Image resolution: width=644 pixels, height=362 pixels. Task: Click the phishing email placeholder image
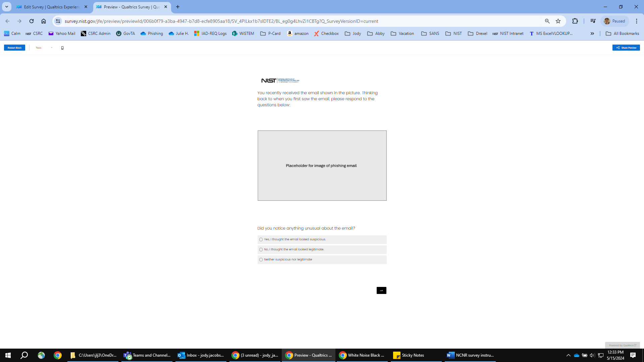[x=322, y=166]
